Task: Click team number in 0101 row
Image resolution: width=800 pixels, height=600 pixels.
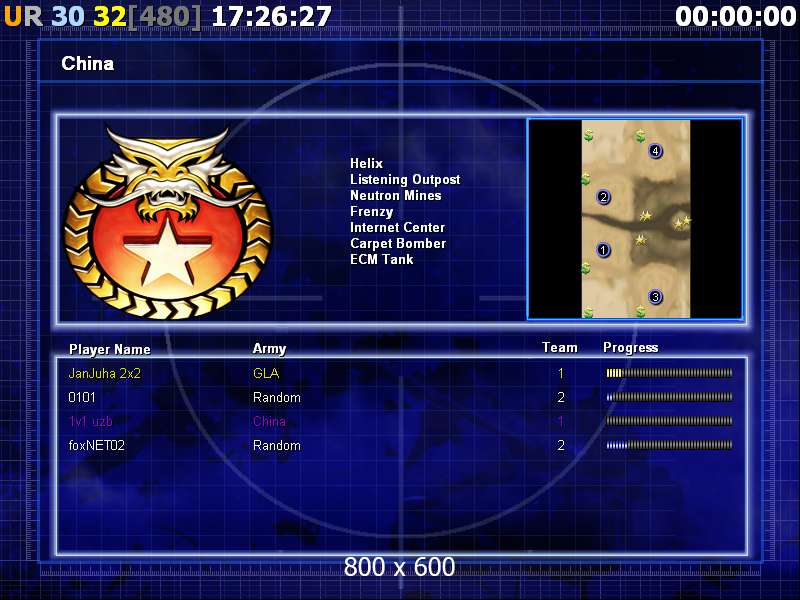Action: tap(561, 397)
